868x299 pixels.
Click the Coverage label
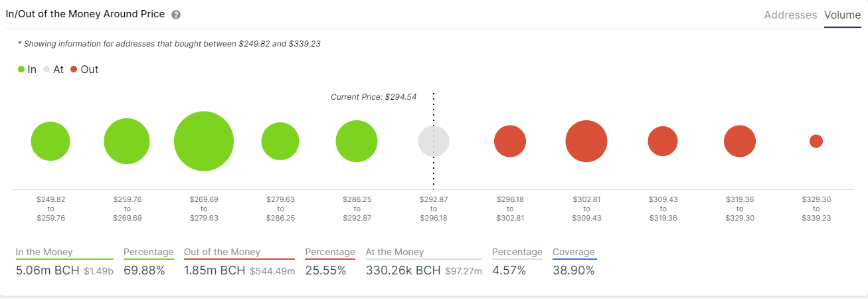[574, 252]
